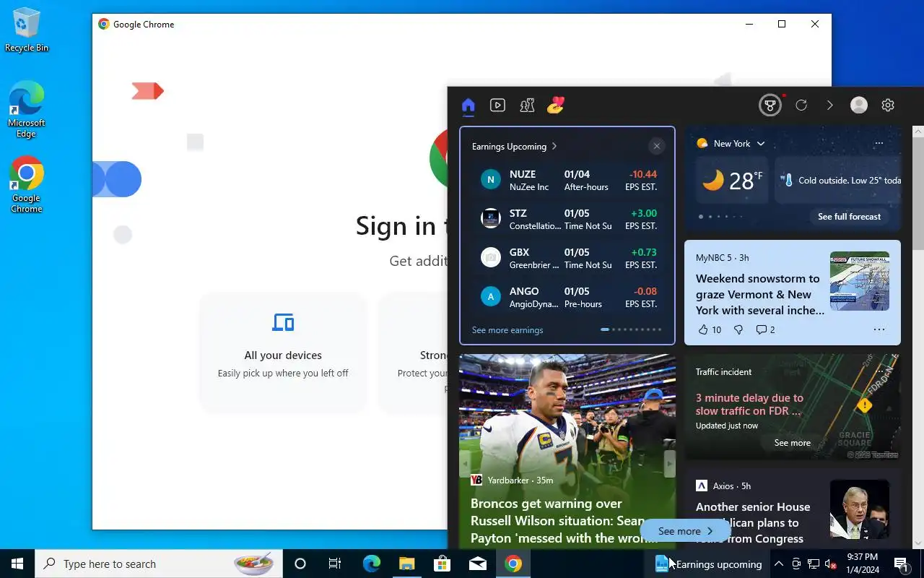The image size is (924, 578).
Task: Open Cortana circle on taskbar
Action: point(300,564)
